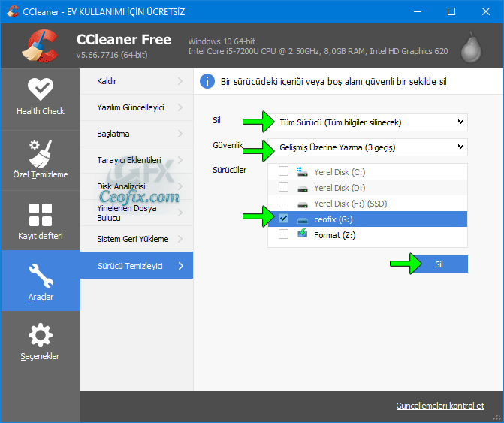Click the pear icon in header
Screen dimensions: 504x423
click(471, 47)
